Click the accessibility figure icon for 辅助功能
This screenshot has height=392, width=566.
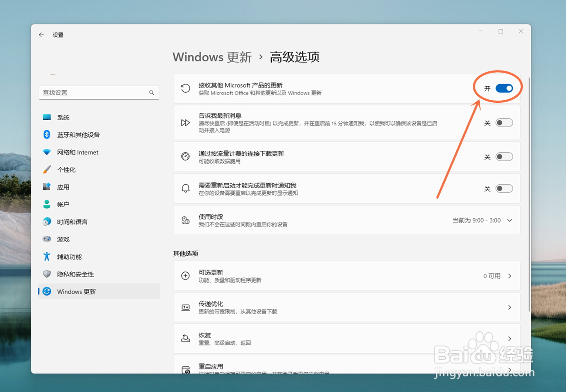coord(47,257)
